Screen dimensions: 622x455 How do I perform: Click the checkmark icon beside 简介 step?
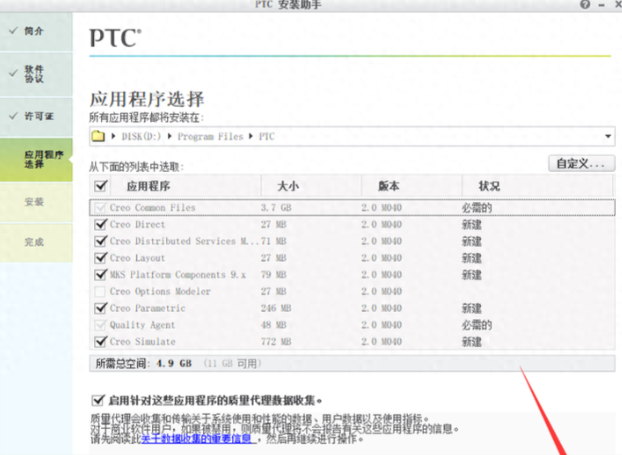12,31
